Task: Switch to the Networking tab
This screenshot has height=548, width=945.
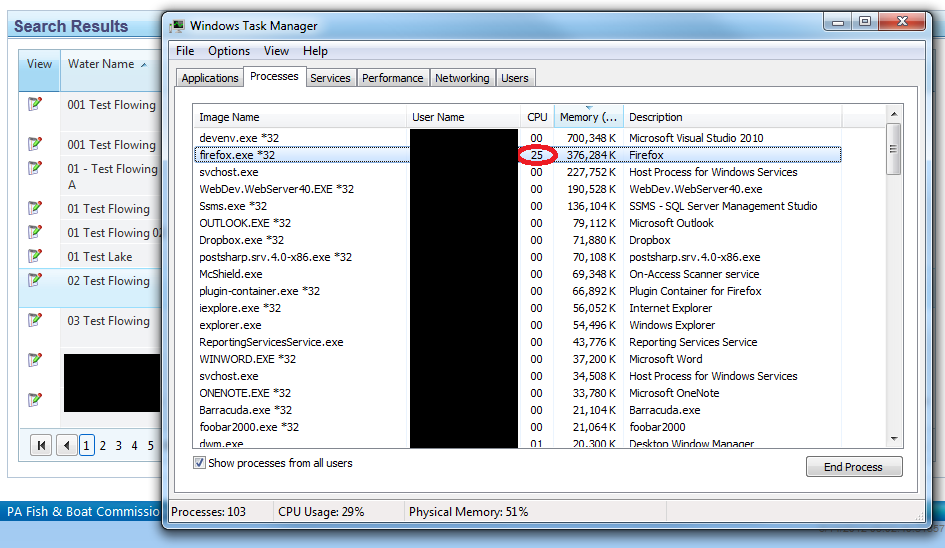Action: coord(462,78)
